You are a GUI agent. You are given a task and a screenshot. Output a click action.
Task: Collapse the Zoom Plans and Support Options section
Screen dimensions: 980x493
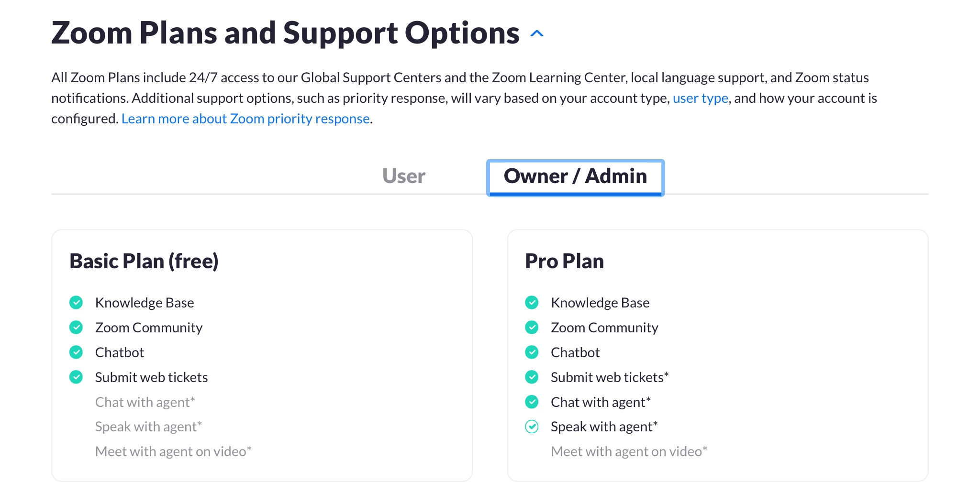tap(537, 34)
